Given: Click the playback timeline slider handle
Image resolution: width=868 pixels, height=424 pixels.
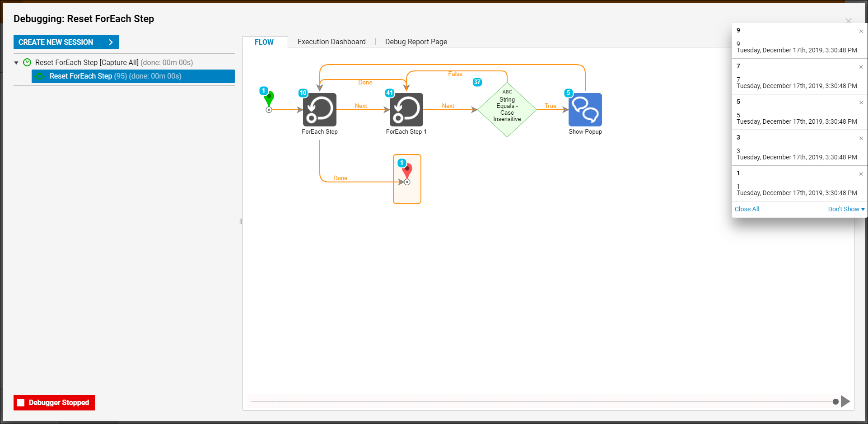Looking at the screenshot, I should pos(835,401).
